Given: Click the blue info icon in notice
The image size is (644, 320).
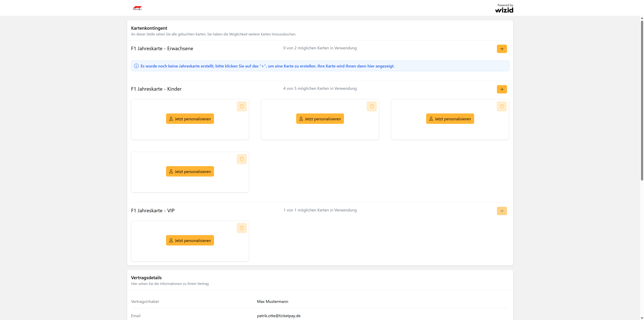Looking at the screenshot, I should coord(136,66).
